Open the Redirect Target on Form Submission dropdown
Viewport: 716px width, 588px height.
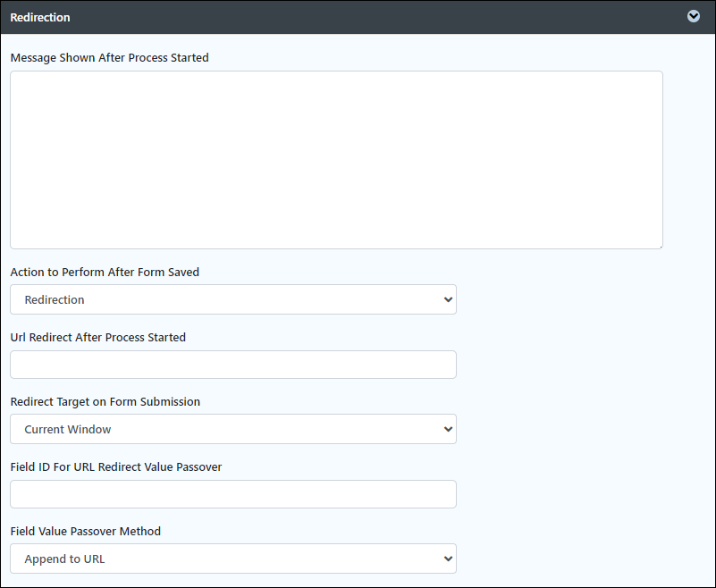click(233, 429)
